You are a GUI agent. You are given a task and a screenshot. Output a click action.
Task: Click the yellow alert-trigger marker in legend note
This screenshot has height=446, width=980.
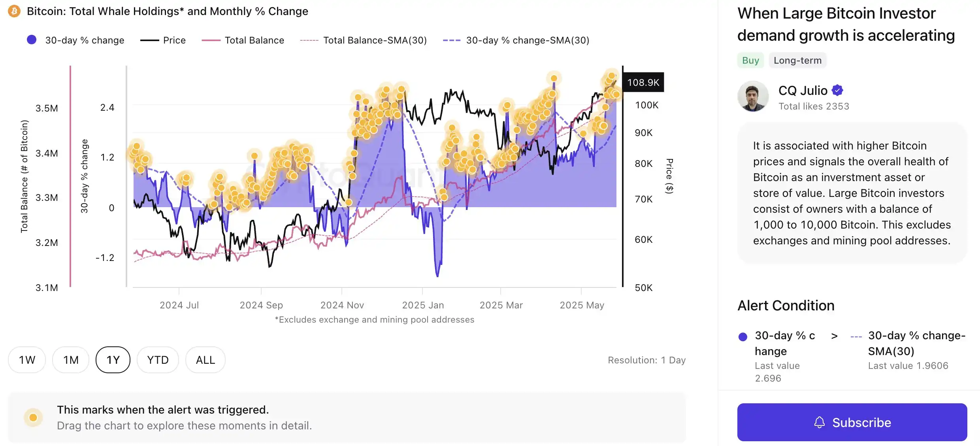pyautogui.click(x=33, y=418)
